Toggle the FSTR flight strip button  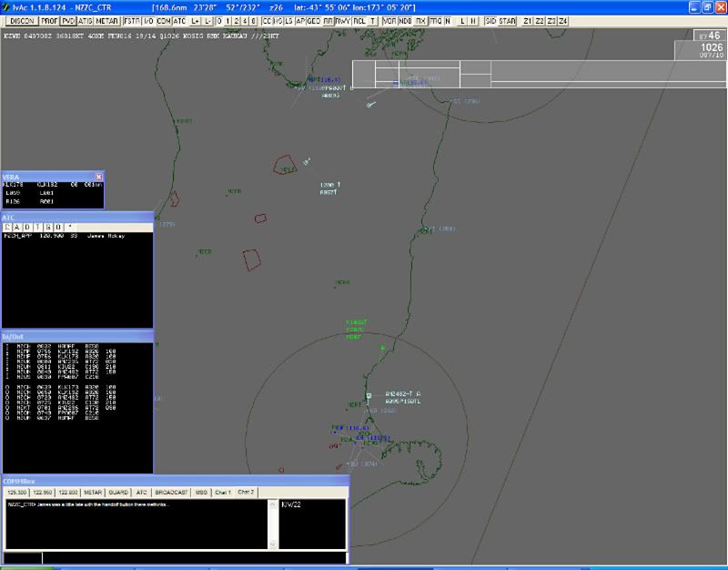point(133,20)
